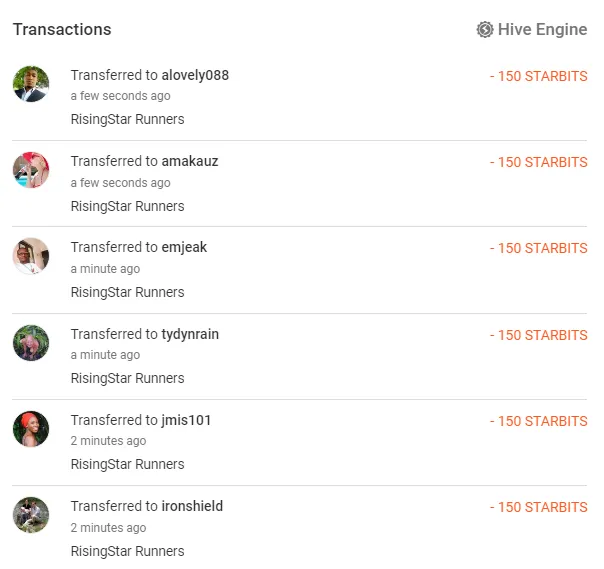Image resolution: width=604 pixels, height=569 pixels.
Task: Click the '2 minutes ago' timestamp for jmis101
Action: [x=108, y=441]
